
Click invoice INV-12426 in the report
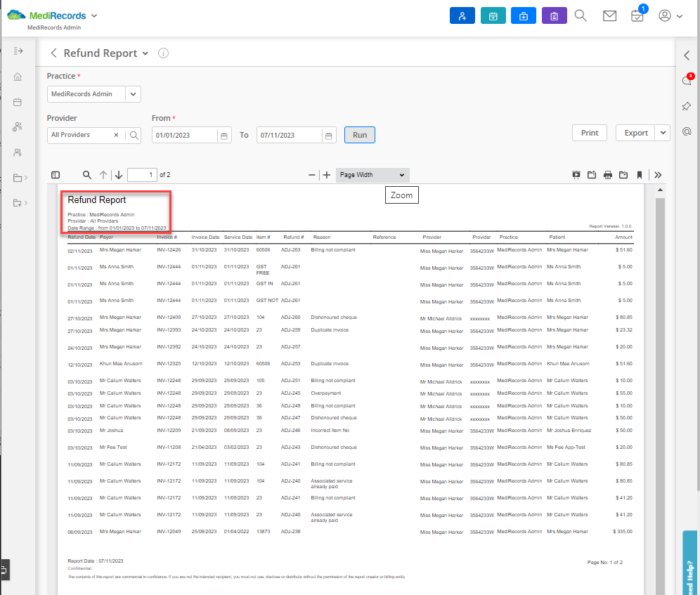(169, 250)
